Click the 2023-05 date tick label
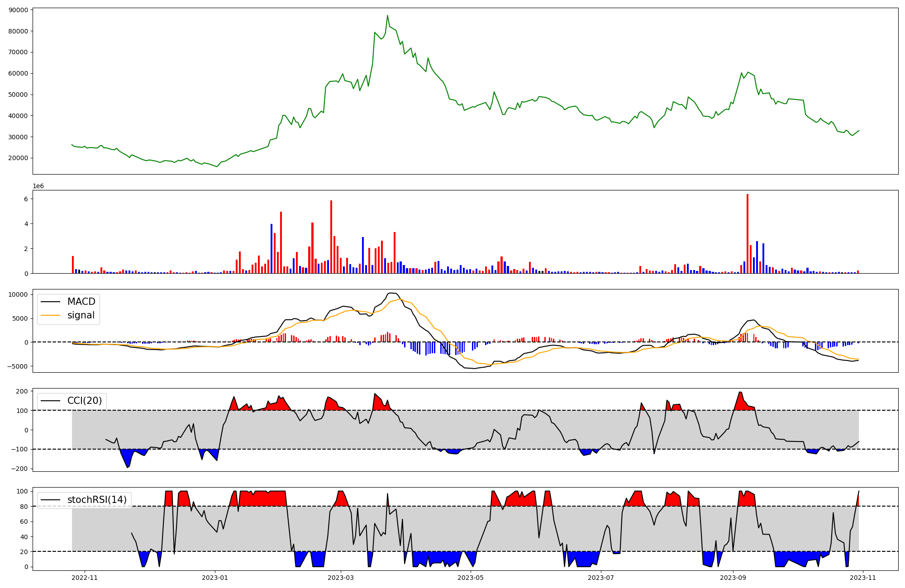The width and height of the screenshot is (905, 588). pyautogui.click(x=471, y=578)
